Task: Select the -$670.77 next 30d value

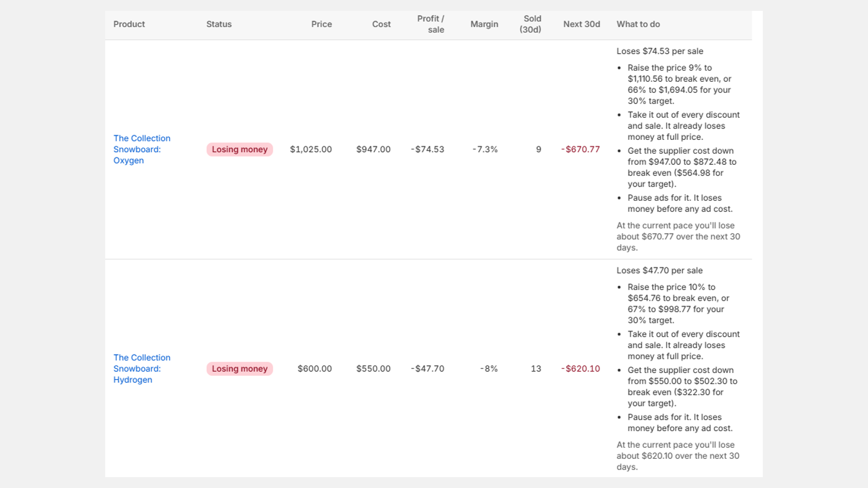Action: (580, 149)
